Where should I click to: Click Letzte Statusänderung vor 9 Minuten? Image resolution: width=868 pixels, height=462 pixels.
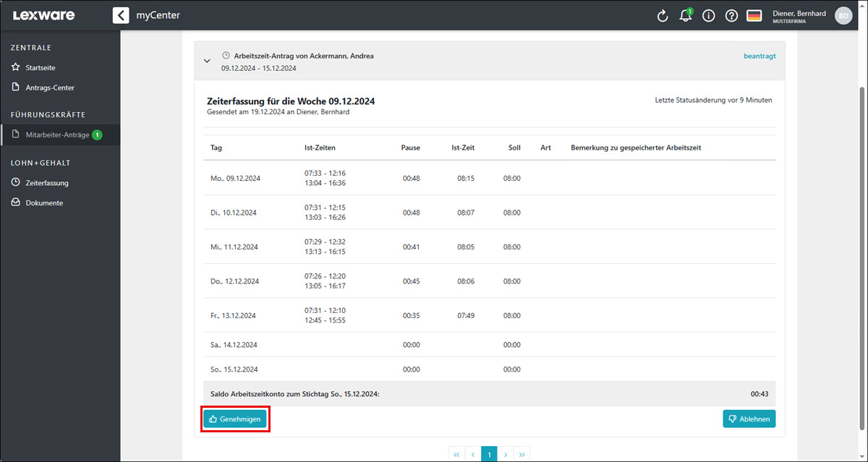coord(713,100)
